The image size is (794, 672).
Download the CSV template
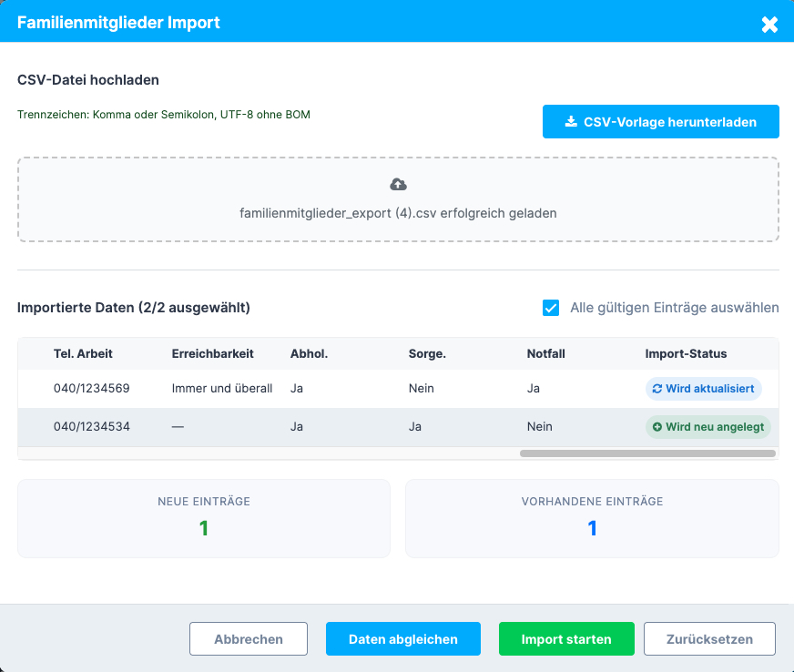click(x=660, y=122)
